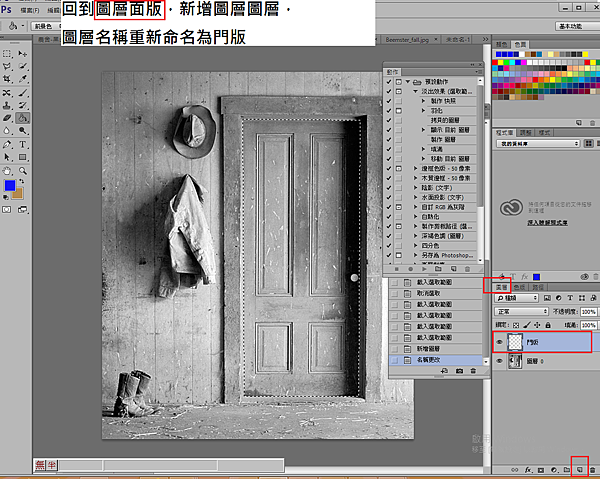Viewport: 600px width, 479px height.
Task: Play selected action in Actions panel
Action: [x=424, y=269]
